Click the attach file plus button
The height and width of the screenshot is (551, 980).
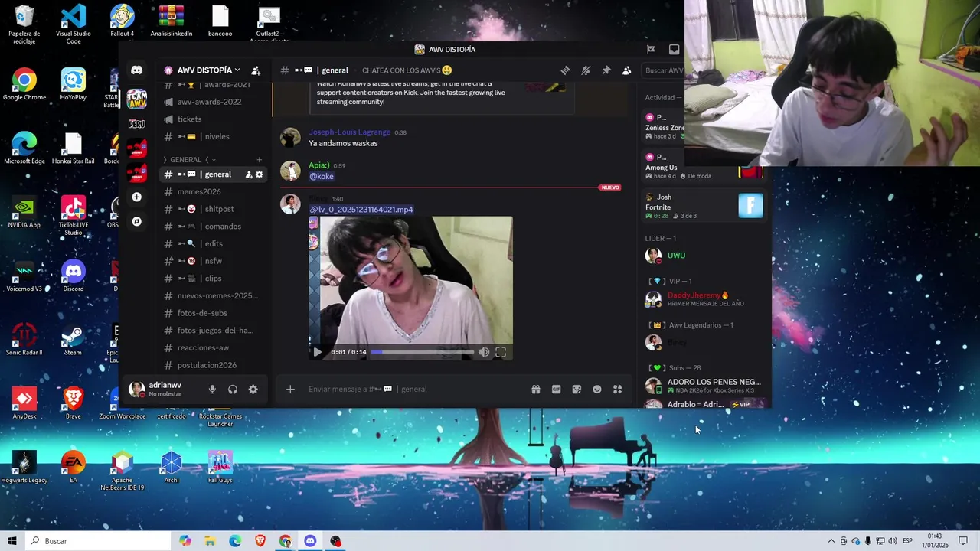[x=290, y=390]
